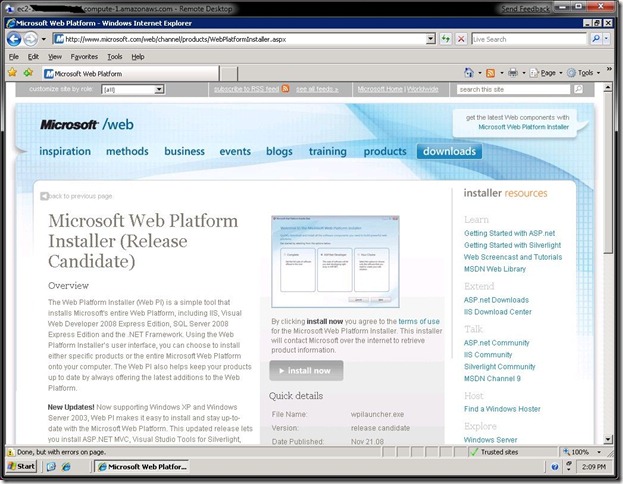
Task: Open the methods navigation tab
Action: pyautogui.click(x=127, y=151)
